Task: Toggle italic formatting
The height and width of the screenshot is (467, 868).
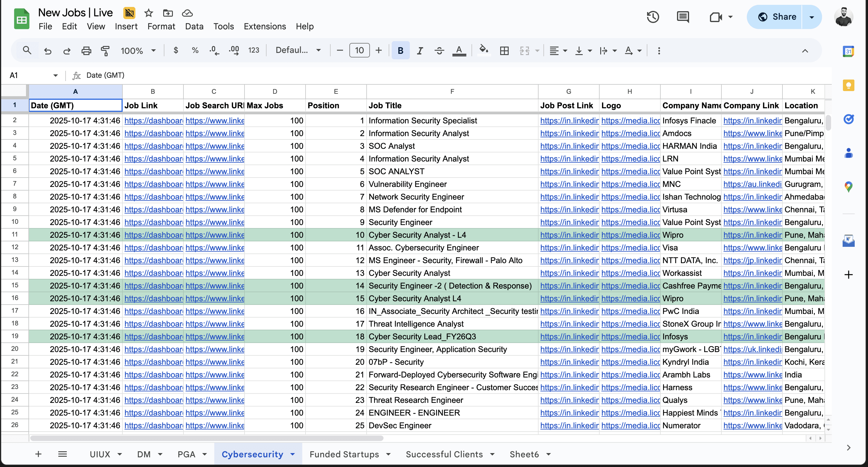Action: (420, 51)
